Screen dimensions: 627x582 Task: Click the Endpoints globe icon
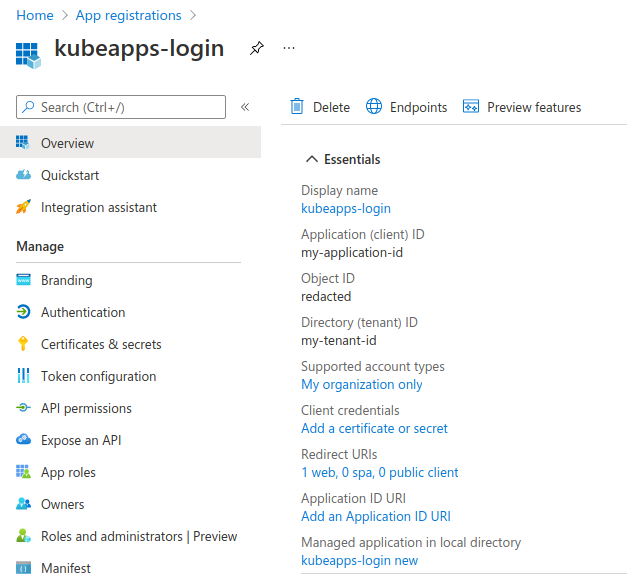pyautogui.click(x=374, y=106)
